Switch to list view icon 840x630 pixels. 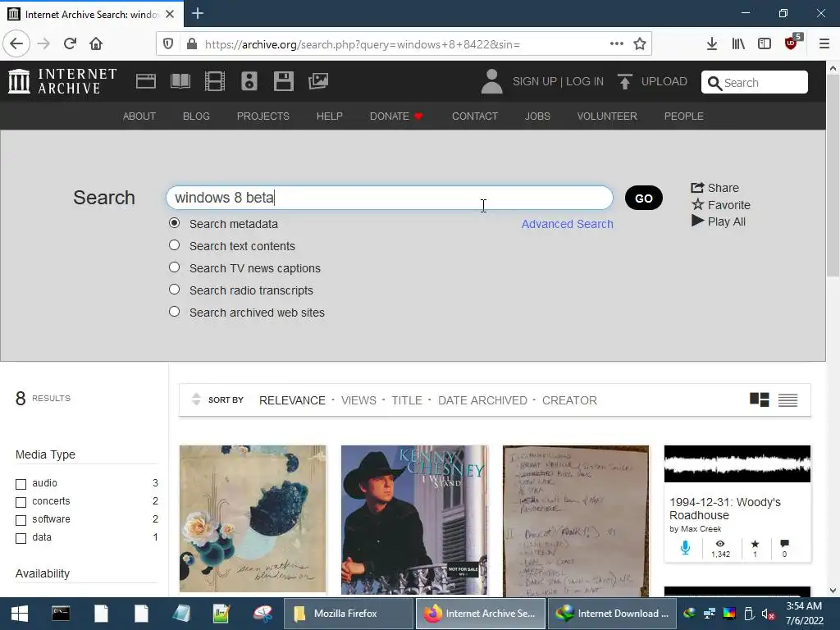(787, 400)
